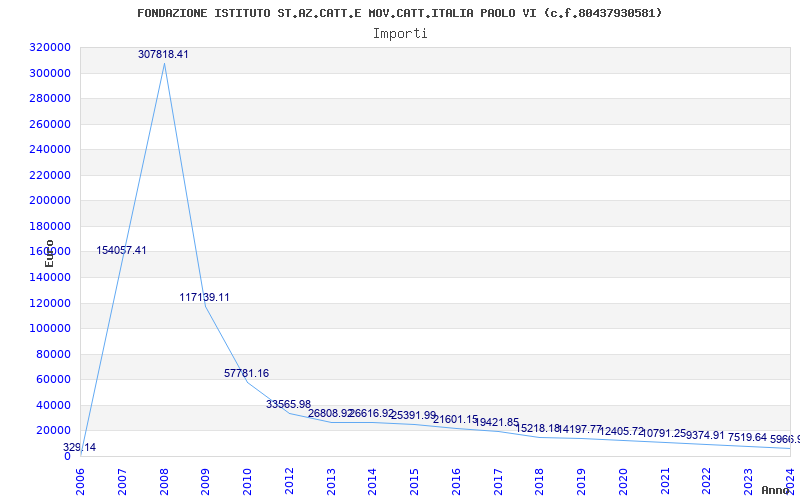
Task: Click the data label 33565.98
Action: 288,404
